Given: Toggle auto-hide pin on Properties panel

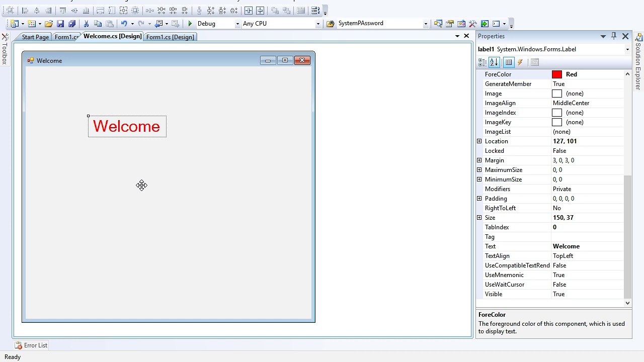Looking at the screenshot, I should point(614,36).
